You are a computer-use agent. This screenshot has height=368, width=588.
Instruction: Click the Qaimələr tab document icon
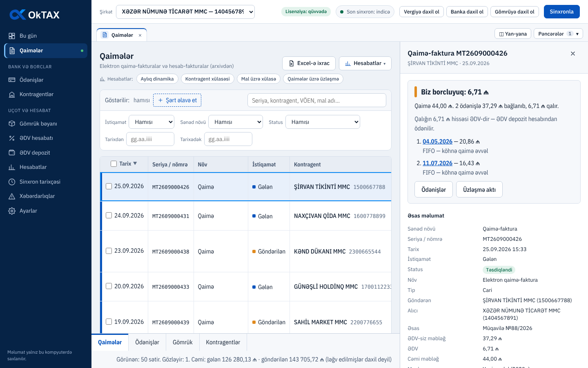(105, 35)
